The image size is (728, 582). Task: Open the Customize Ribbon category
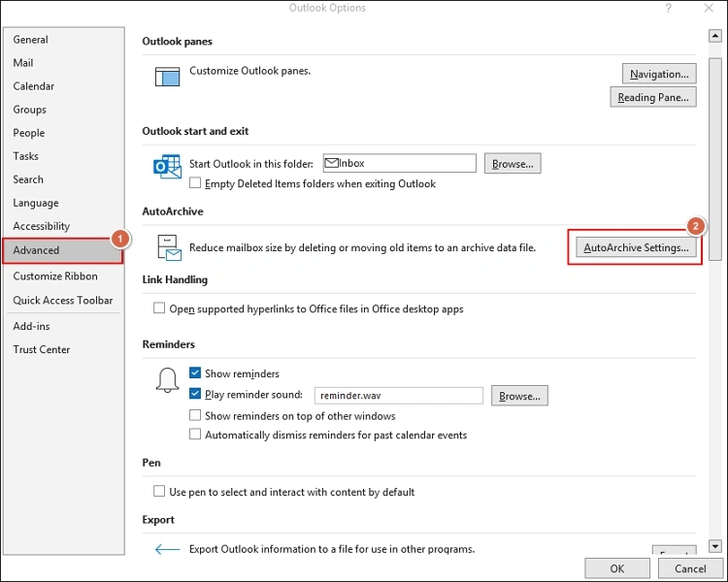pyautogui.click(x=63, y=276)
